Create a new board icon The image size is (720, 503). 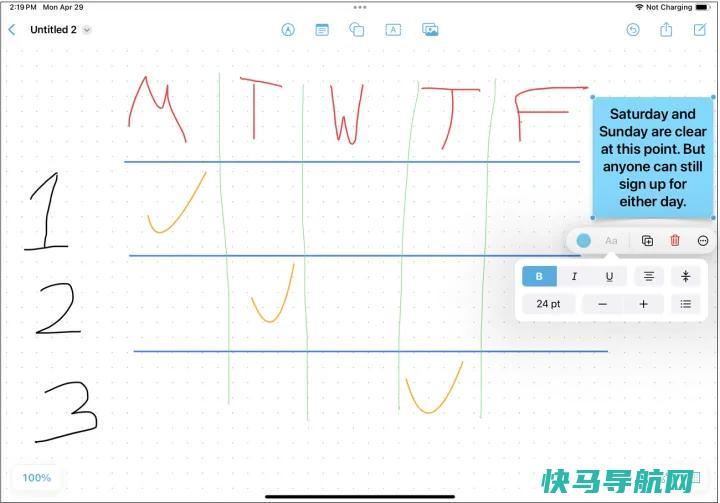point(699,30)
